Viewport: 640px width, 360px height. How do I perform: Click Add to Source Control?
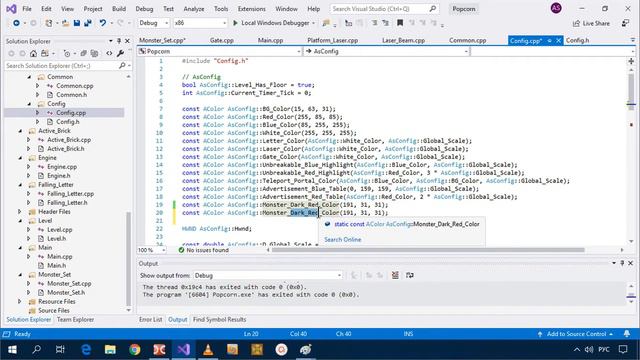[x=576, y=334]
